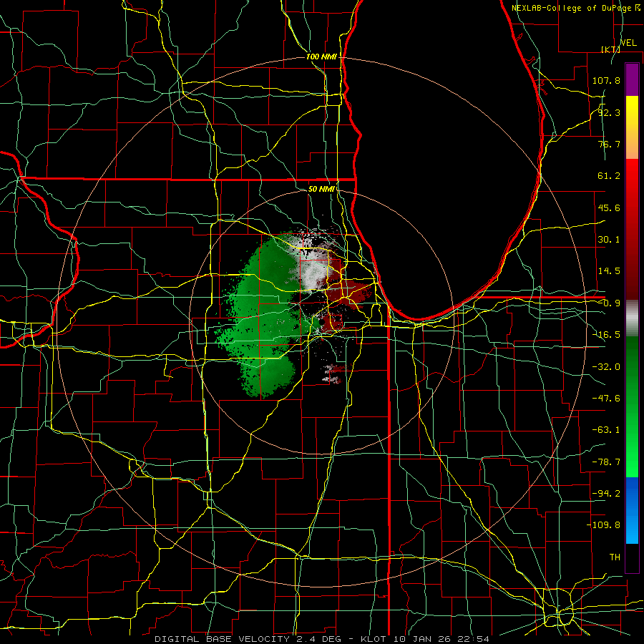Click the 30.1 velocity scale value

[x=609, y=240]
